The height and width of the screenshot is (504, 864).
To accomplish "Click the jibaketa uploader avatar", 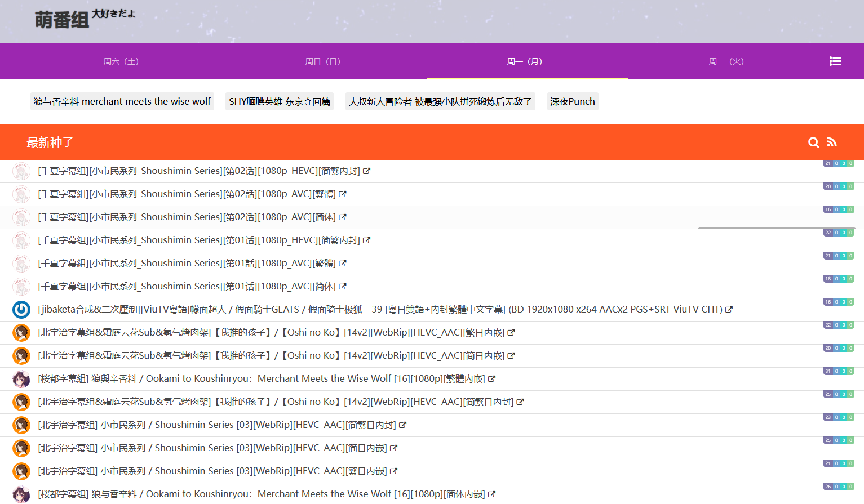I will [x=21, y=309].
